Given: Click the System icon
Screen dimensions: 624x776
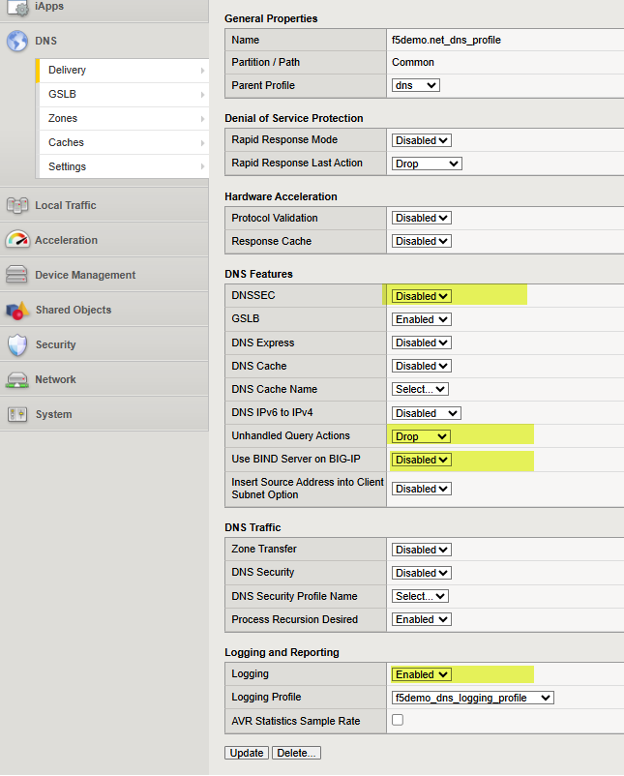Looking at the screenshot, I should [x=17, y=414].
